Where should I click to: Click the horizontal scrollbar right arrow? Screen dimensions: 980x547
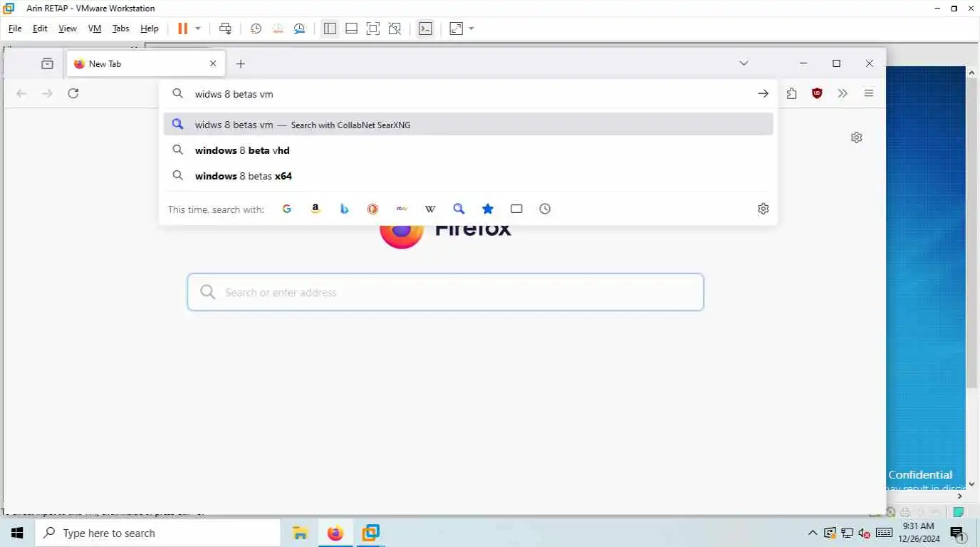pyautogui.click(x=959, y=496)
